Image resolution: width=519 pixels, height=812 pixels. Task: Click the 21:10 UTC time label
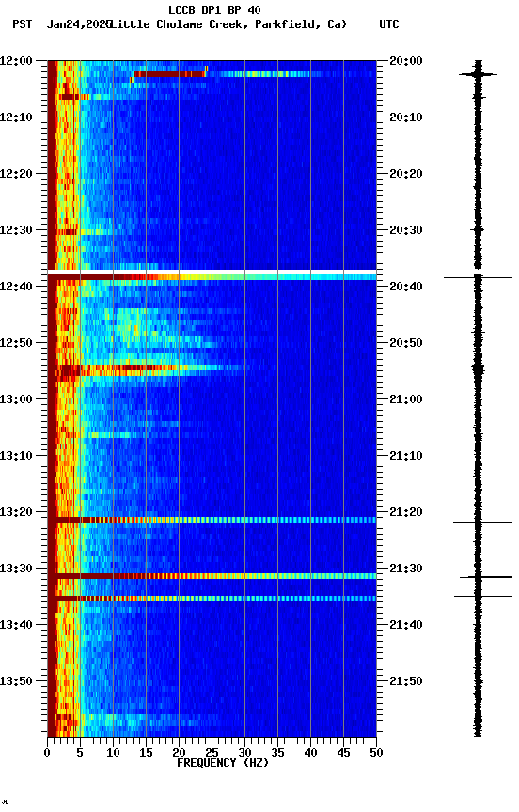tap(405, 456)
